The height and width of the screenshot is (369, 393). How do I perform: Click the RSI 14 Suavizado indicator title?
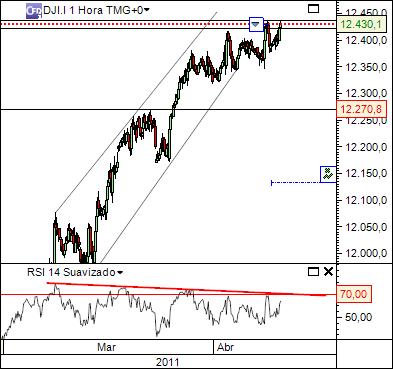point(71,272)
